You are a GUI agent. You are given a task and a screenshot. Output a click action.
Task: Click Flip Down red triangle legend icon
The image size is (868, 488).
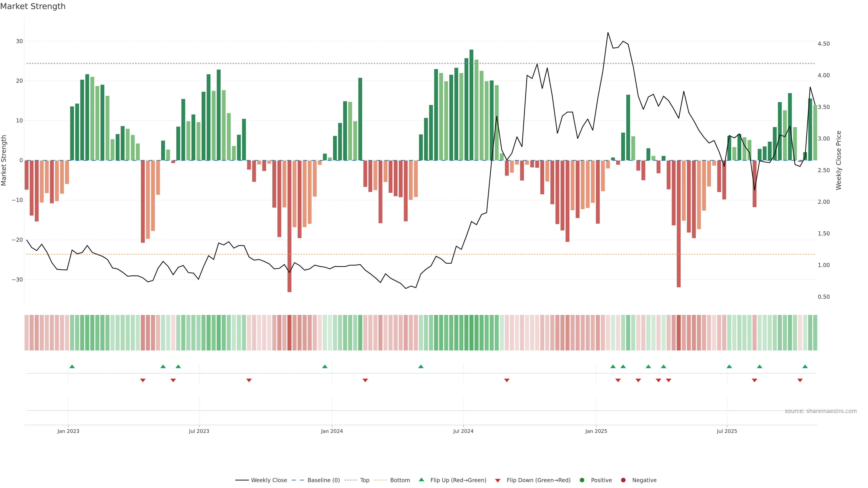click(498, 481)
